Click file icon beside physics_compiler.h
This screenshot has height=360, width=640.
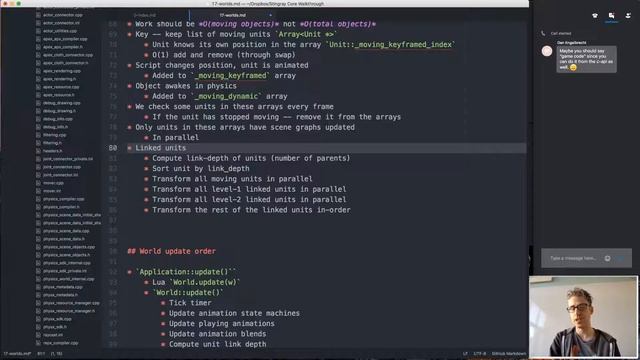(38, 207)
